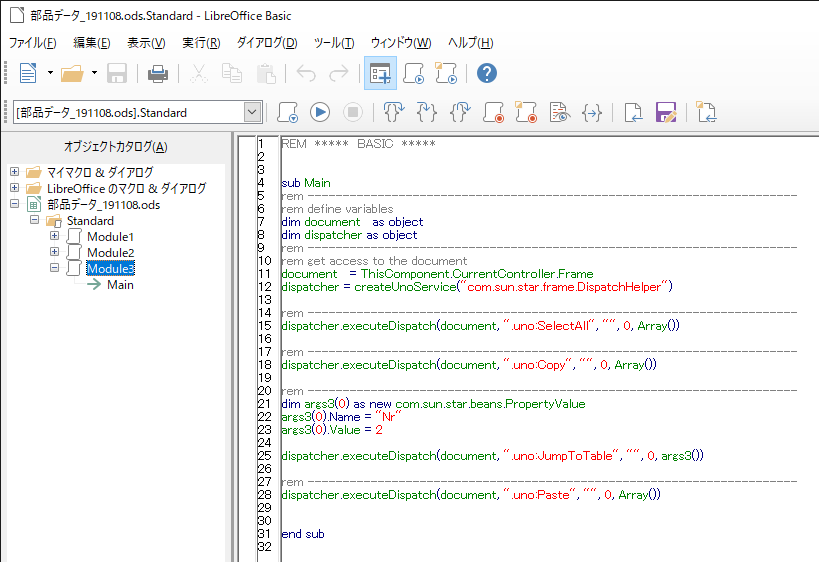Screen dimensions: 819x562
Task: Expand the Module1 node
Action: pyautogui.click(x=54, y=236)
